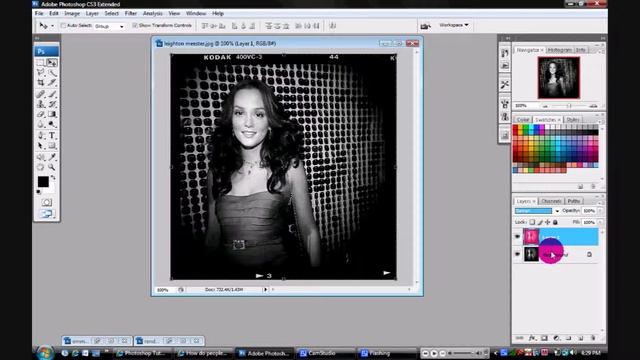Switch to the Histogram tab
The height and width of the screenshot is (360, 640).
click(x=559, y=50)
